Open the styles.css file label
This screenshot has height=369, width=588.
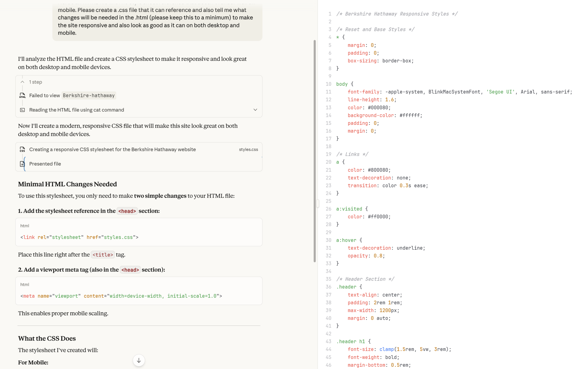coord(248,149)
